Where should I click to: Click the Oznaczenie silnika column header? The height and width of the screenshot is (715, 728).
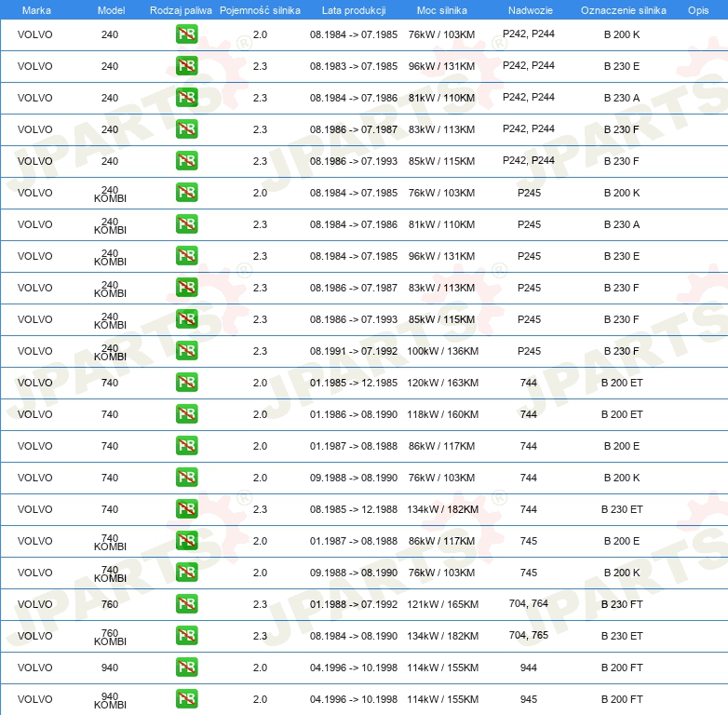[x=623, y=9]
